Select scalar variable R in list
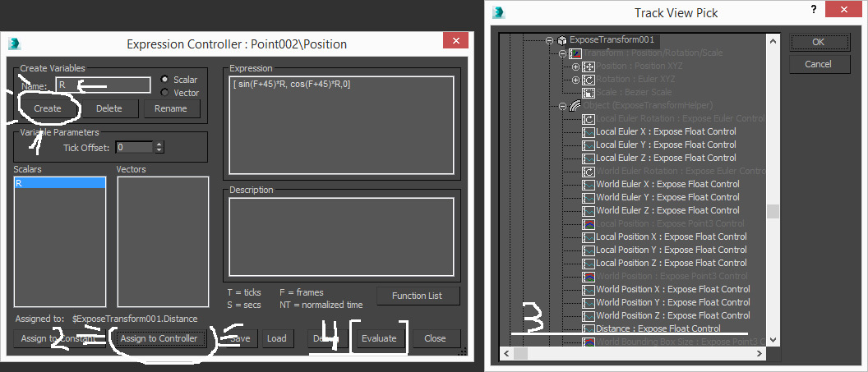 (60, 183)
